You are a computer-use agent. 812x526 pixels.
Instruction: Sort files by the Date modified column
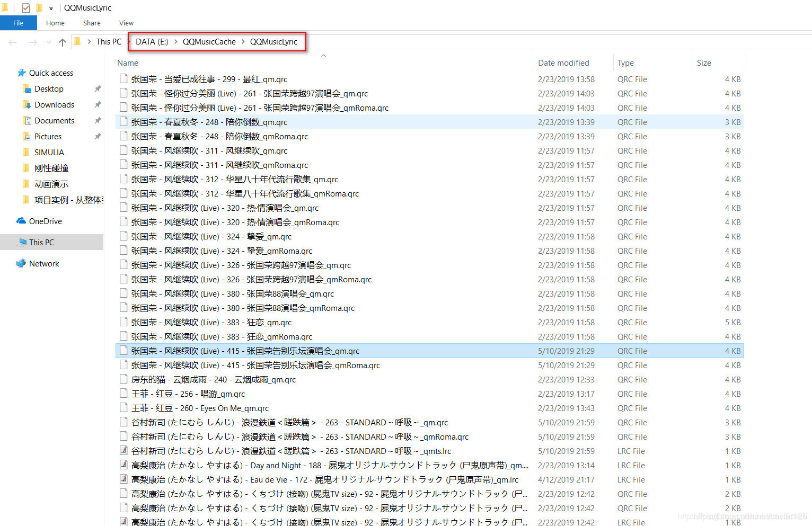(563, 63)
